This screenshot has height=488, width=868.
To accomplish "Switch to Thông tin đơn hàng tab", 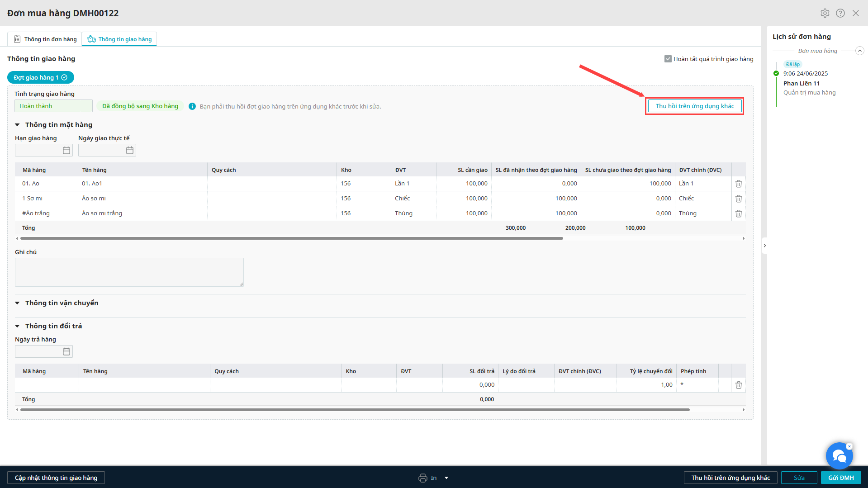I will point(45,39).
